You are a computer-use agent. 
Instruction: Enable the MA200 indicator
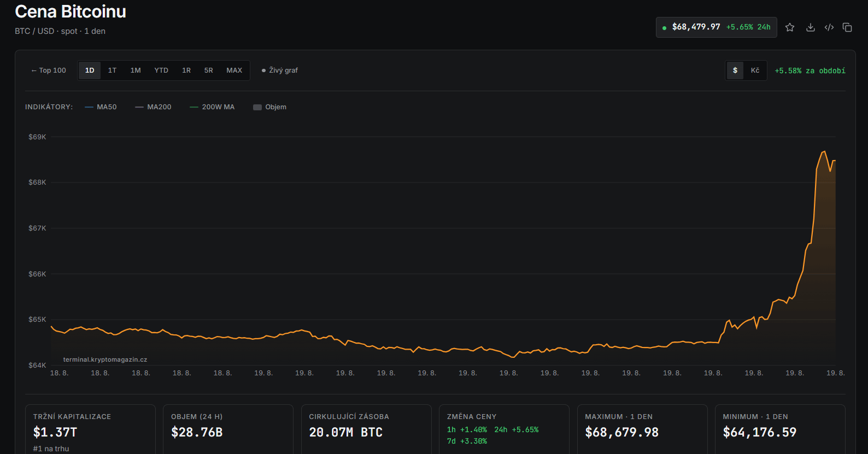[154, 107]
